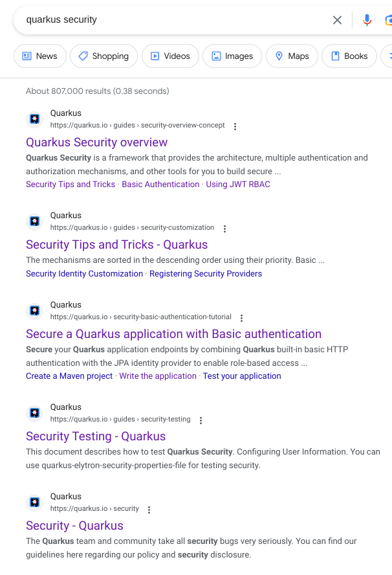Open Google Lens image search icon

coord(387,20)
